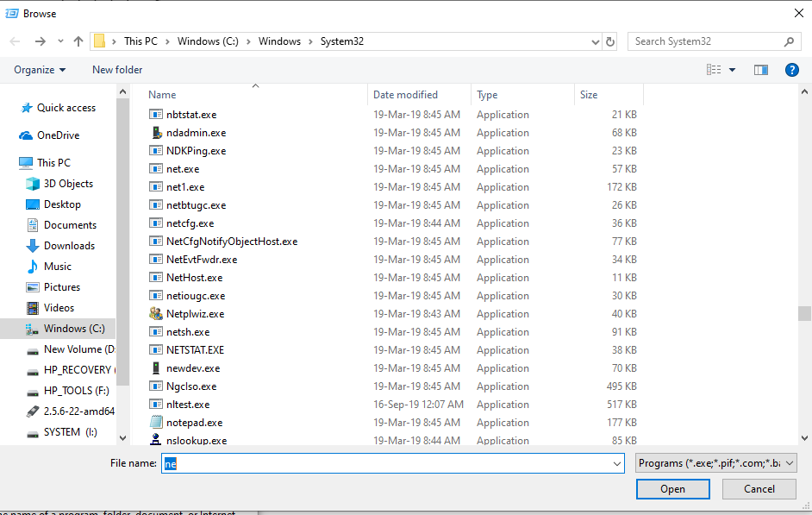
Task: Click New folder button
Action: coord(117,70)
